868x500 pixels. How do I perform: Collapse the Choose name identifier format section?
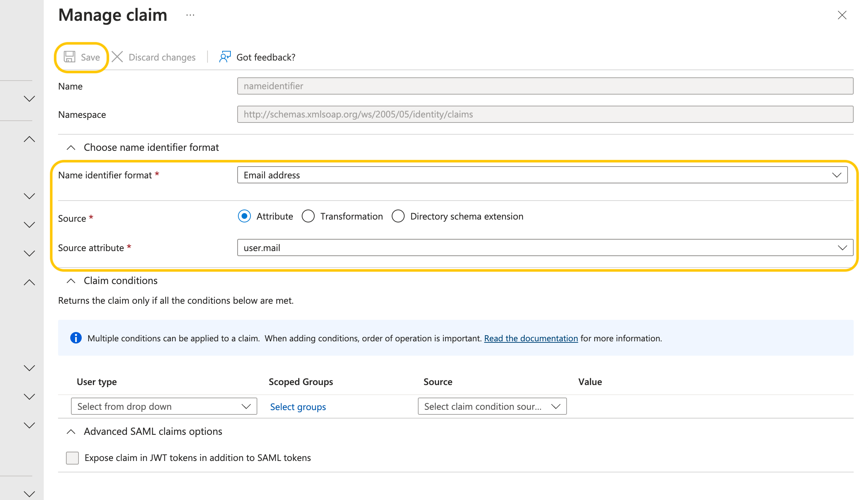[x=71, y=148]
